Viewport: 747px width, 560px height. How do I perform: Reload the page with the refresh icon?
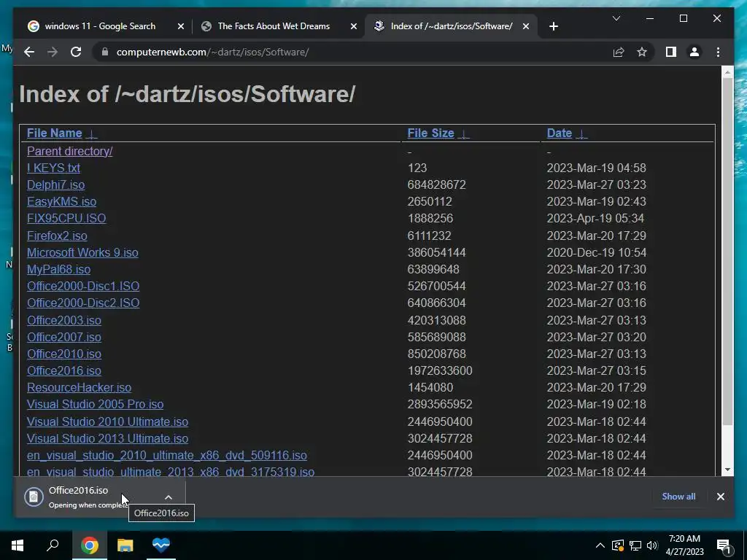point(76,52)
